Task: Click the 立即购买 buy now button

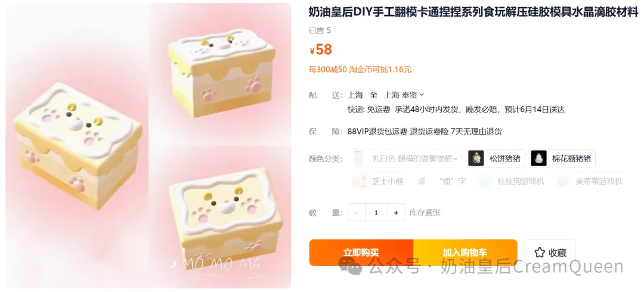Action: [x=361, y=253]
